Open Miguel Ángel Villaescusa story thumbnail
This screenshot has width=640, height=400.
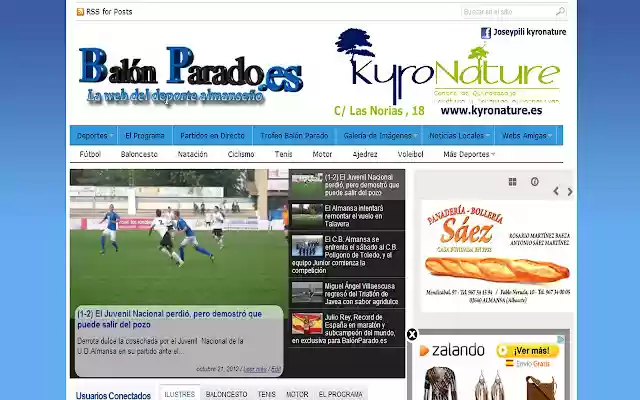[307, 293]
